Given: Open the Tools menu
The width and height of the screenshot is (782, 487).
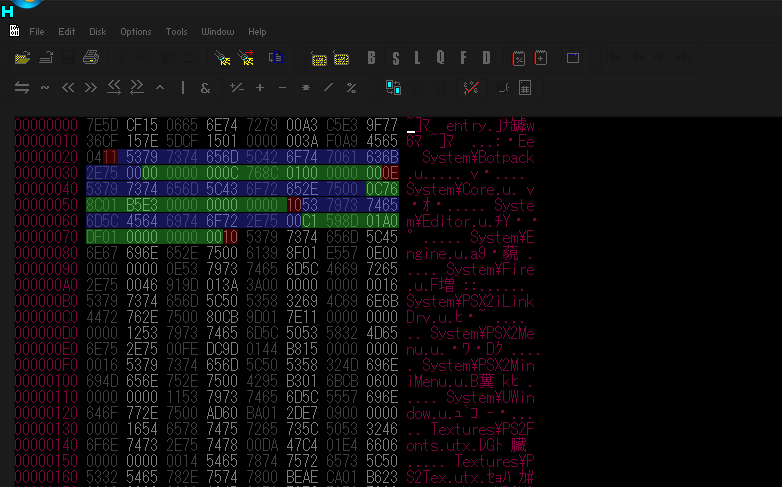Looking at the screenshot, I should pyautogui.click(x=176, y=32).
